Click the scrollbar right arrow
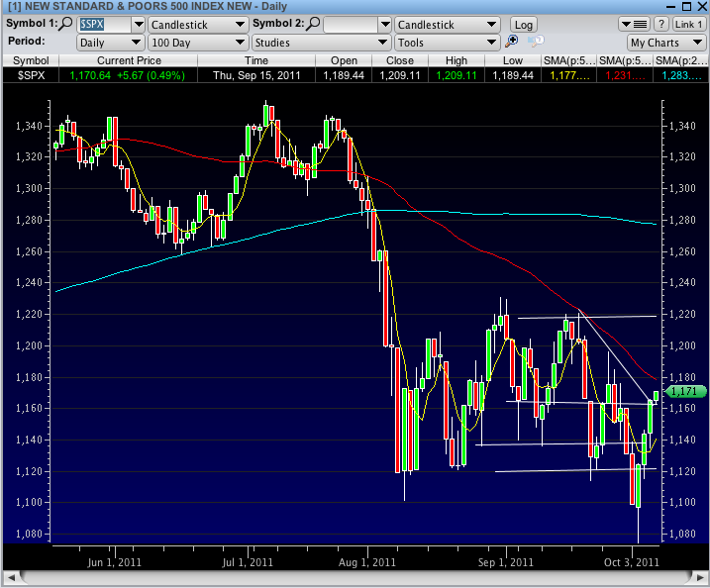This screenshot has height=588, width=710. coord(698,578)
